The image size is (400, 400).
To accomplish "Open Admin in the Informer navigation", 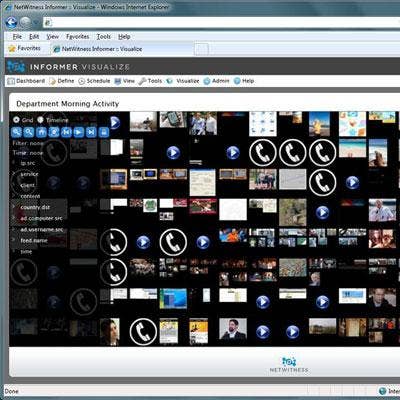I will 216,81.
